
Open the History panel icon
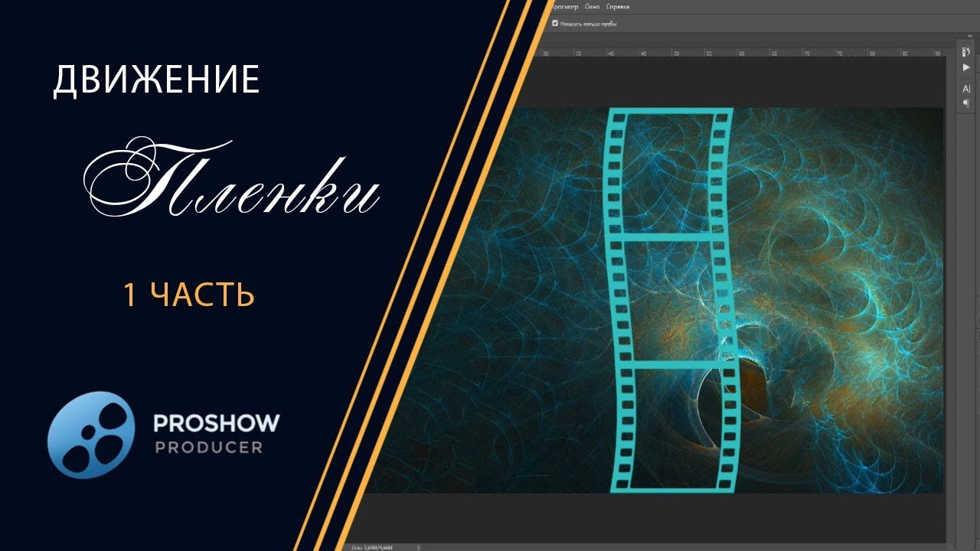click(x=966, y=52)
